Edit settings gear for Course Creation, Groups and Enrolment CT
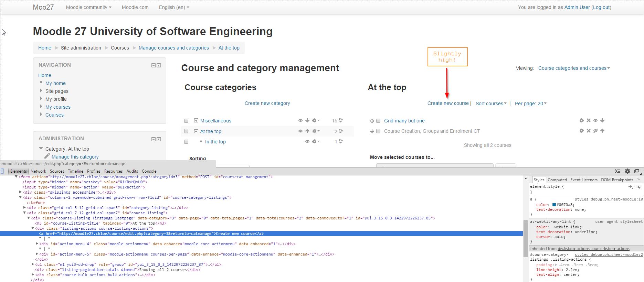This screenshot has height=282, width=644. [582, 131]
